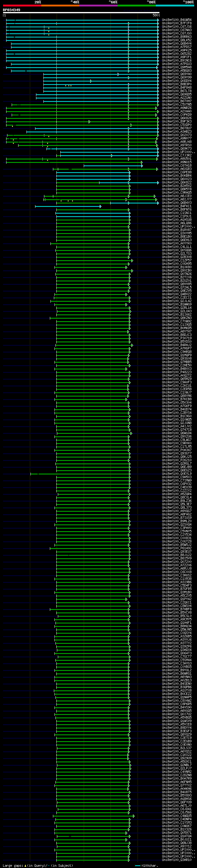Screen dimensions: 197x868
Task: Select hit label UniRef100_Q02073
Action: (177, 135)
